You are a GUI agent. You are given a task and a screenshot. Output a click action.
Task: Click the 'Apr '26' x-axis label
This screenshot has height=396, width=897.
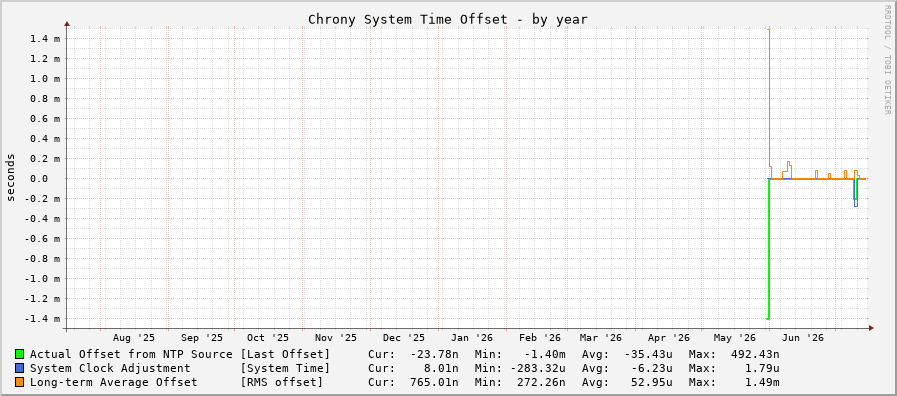[x=669, y=338]
